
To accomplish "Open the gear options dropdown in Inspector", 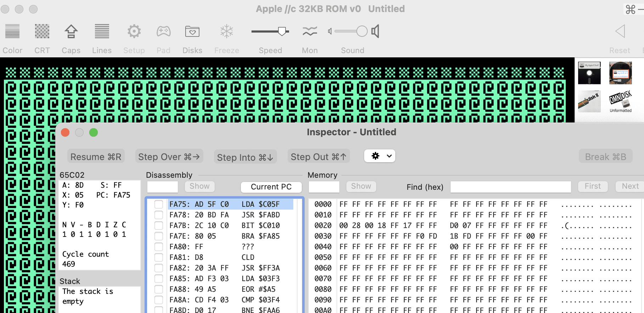I will click(x=380, y=156).
